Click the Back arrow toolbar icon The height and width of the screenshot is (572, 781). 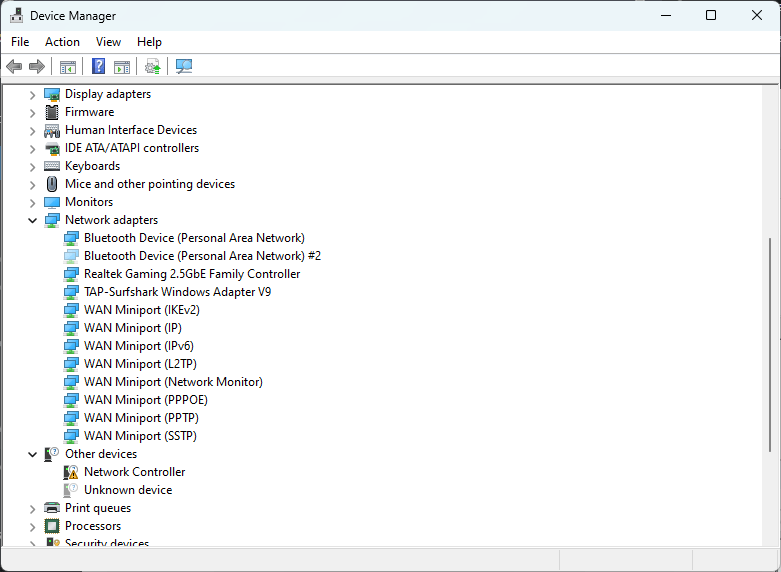(x=14, y=66)
